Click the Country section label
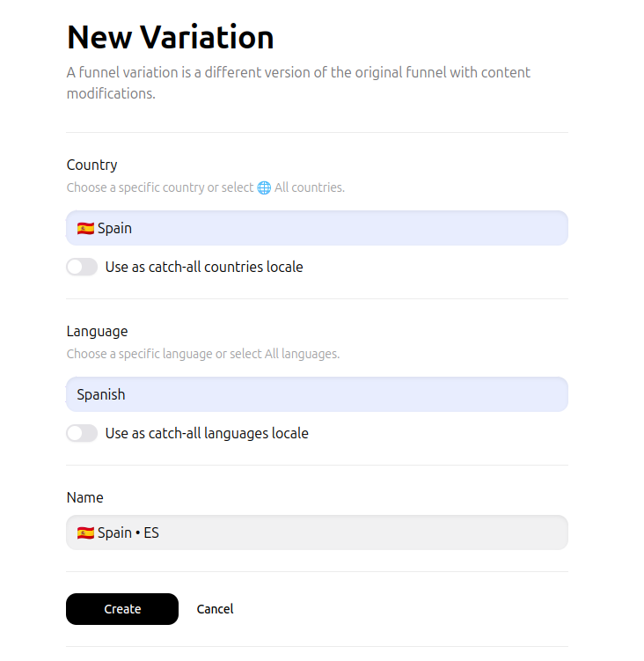This screenshot has height=661, width=644. click(x=91, y=165)
